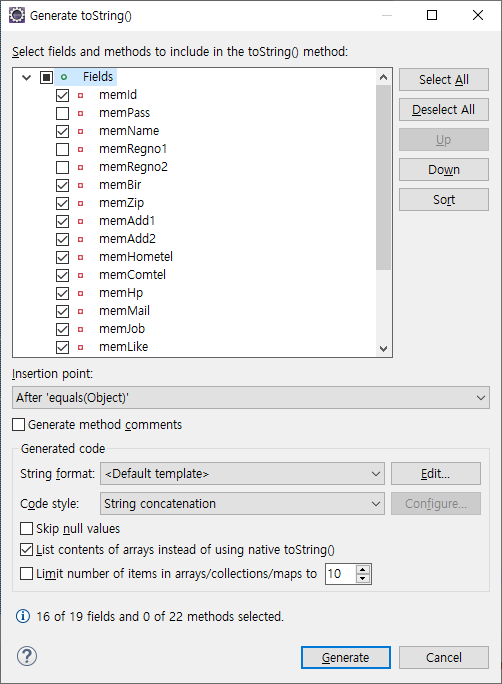Close the dialog with the X button

478,15
